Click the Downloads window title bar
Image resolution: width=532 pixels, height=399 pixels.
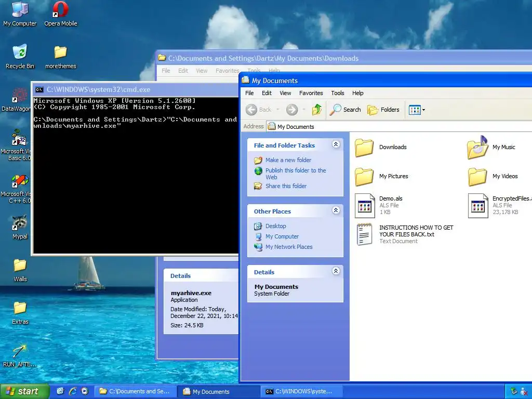click(343, 58)
